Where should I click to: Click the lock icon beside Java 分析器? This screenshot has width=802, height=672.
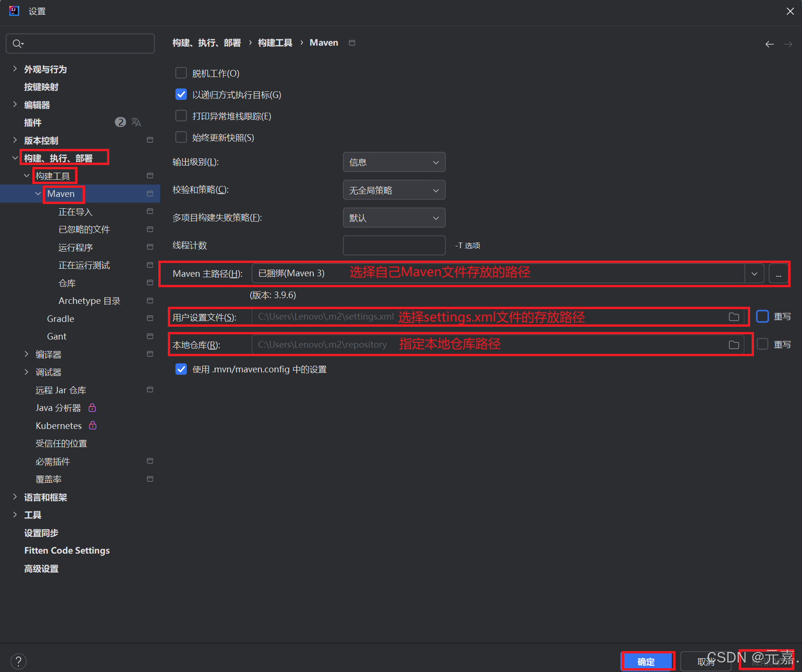coord(92,408)
